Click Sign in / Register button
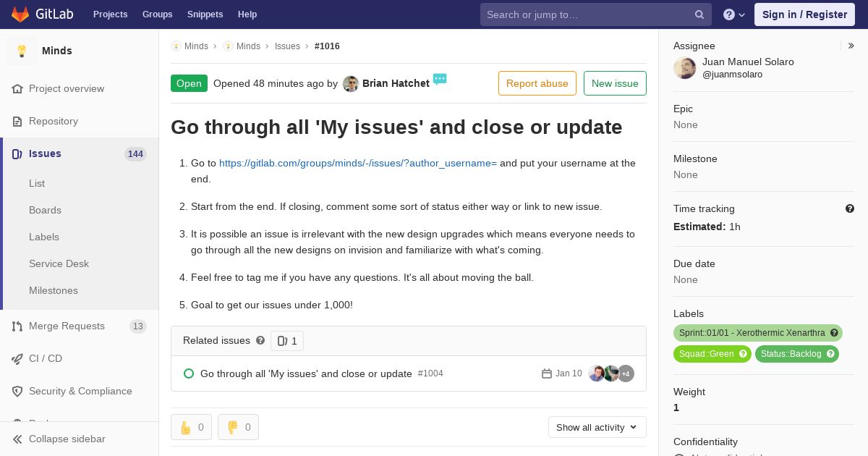The image size is (868, 456). [804, 14]
